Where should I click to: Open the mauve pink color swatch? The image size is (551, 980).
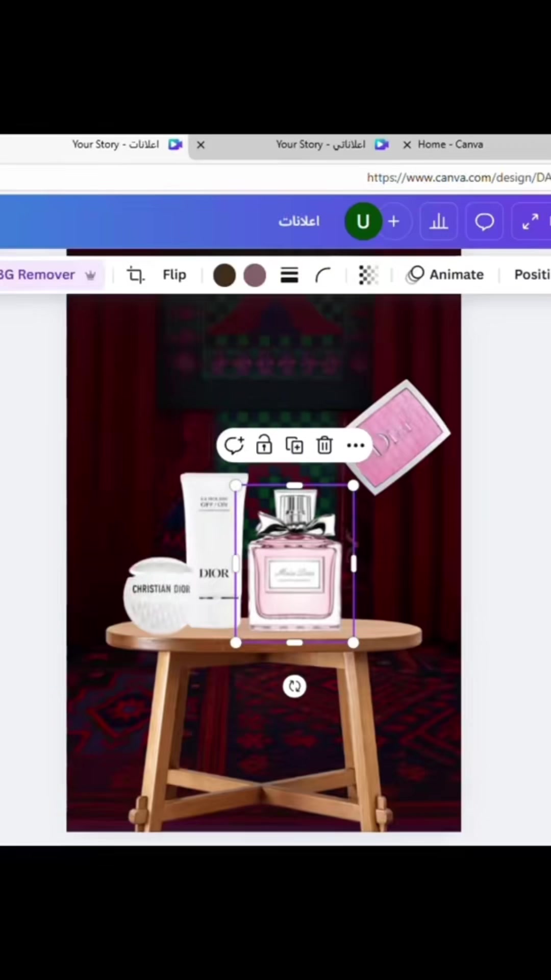[255, 276]
